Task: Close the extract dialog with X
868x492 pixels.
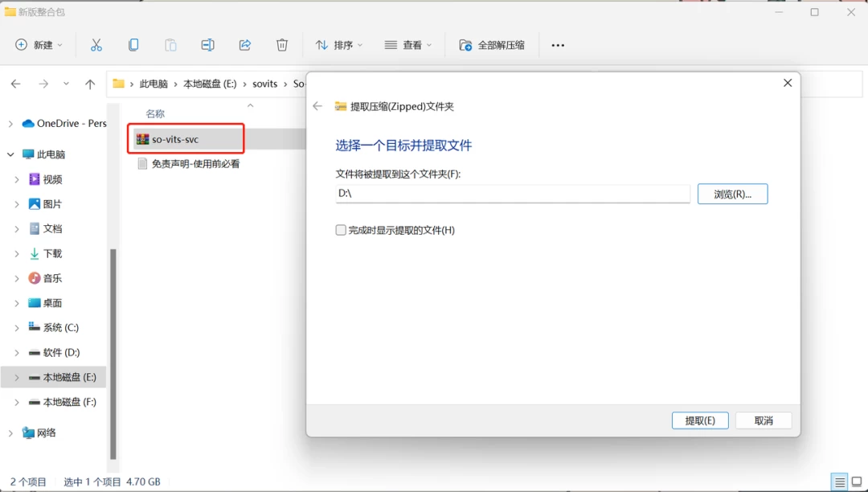Action: tap(787, 83)
